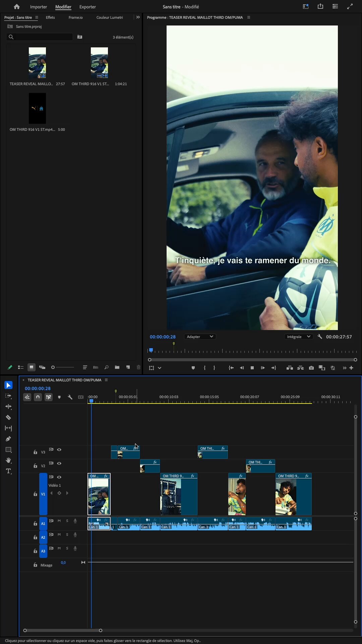
Task: Click the Export Frame camera icon
Action: coord(311,368)
